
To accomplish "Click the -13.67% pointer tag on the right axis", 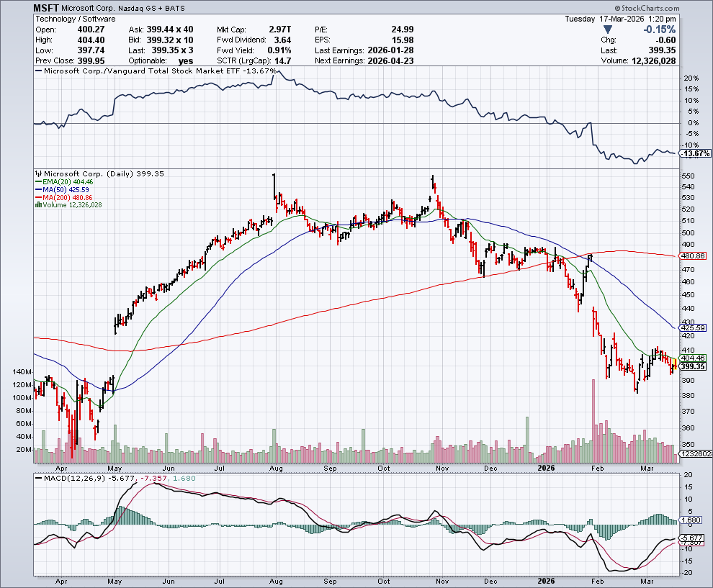I will [695, 154].
